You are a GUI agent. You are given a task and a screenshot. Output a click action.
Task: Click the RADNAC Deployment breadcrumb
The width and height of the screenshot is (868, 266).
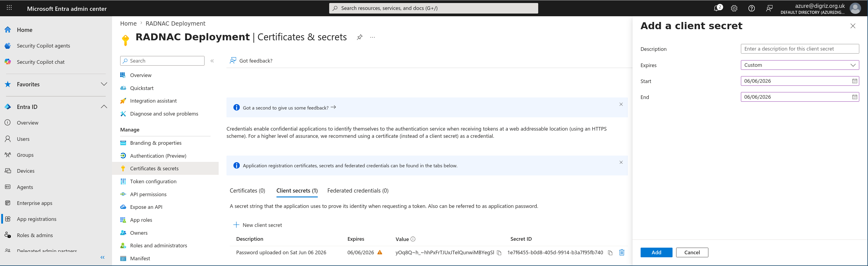tap(175, 23)
